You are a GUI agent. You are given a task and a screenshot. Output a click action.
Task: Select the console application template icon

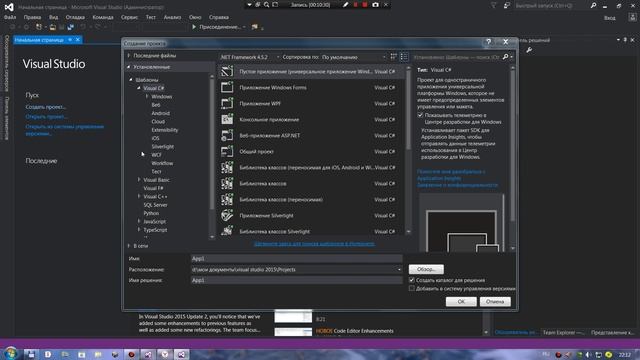(227, 119)
